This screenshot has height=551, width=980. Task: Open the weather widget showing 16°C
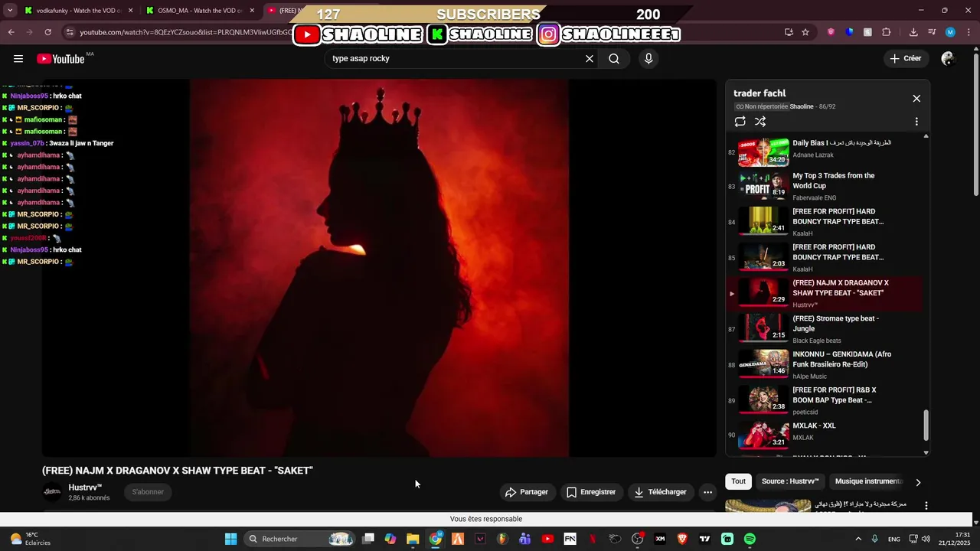tap(31, 539)
